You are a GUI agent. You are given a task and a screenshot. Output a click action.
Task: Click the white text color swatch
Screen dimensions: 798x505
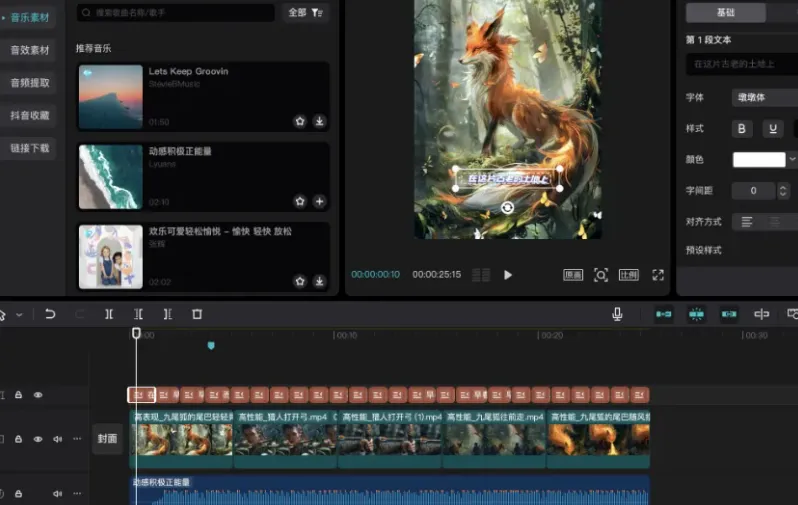coord(759,160)
